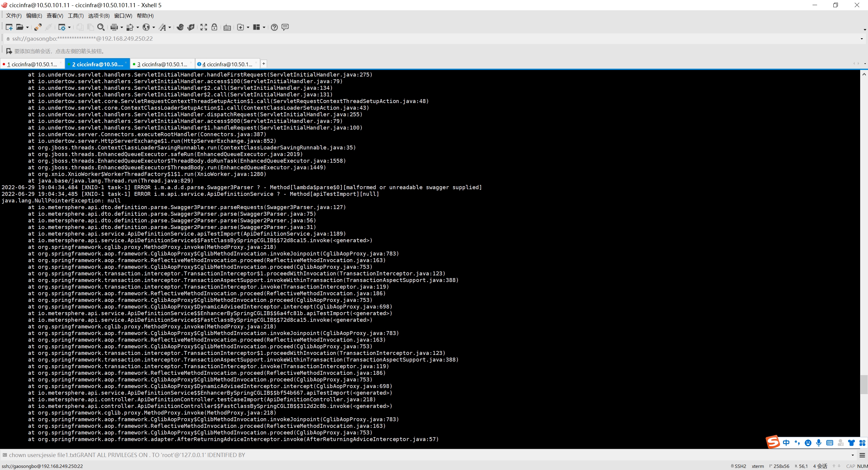Switch Sogou Chinese/English mode 中

(x=786, y=443)
